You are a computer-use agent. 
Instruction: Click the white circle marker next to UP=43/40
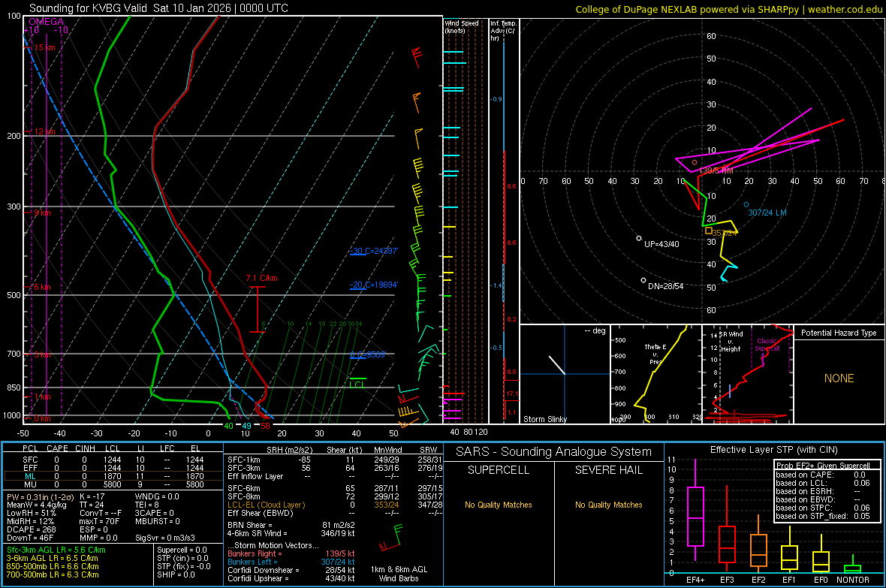click(x=639, y=239)
